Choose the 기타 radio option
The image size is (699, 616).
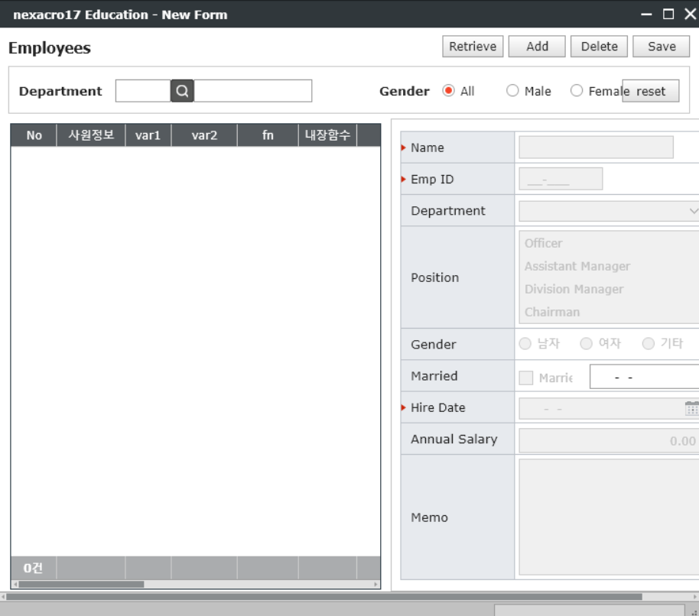(649, 343)
